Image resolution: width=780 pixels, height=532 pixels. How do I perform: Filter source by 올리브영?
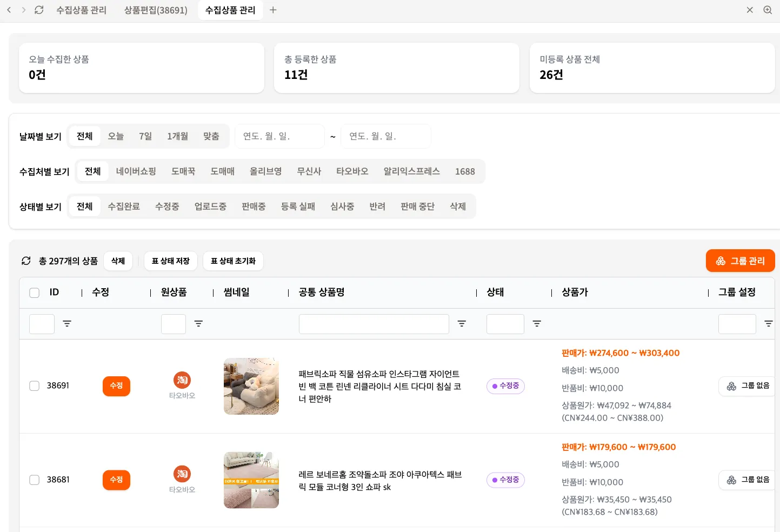265,171
